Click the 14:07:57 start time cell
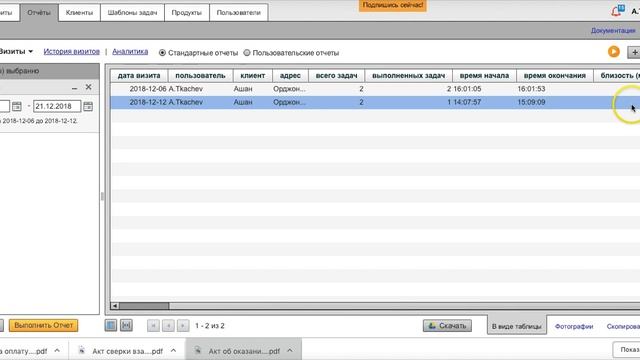The image size is (640, 360). (467, 102)
